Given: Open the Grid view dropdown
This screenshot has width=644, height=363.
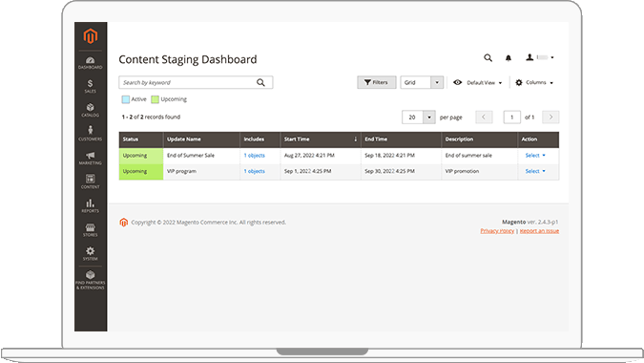Looking at the screenshot, I should [x=422, y=83].
